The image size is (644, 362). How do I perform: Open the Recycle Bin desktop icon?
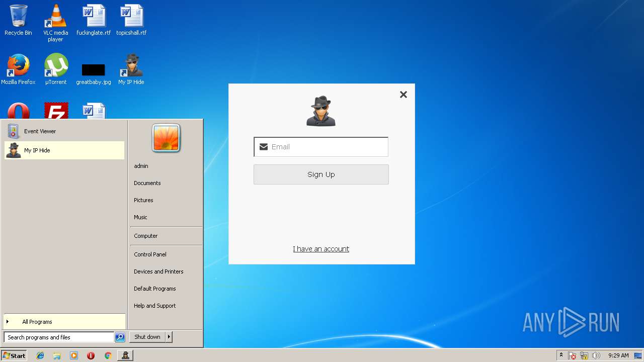point(18,20)
